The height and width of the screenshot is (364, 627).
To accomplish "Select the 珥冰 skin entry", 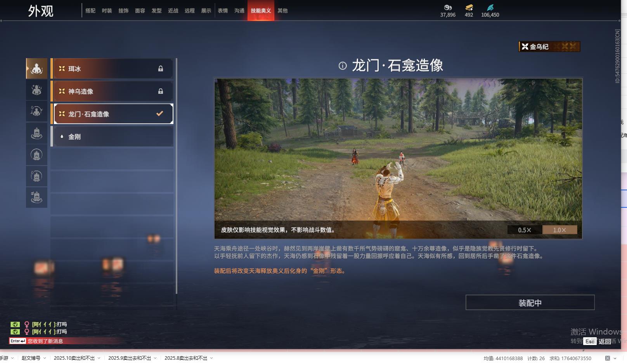I will click(x=112, y=69).
